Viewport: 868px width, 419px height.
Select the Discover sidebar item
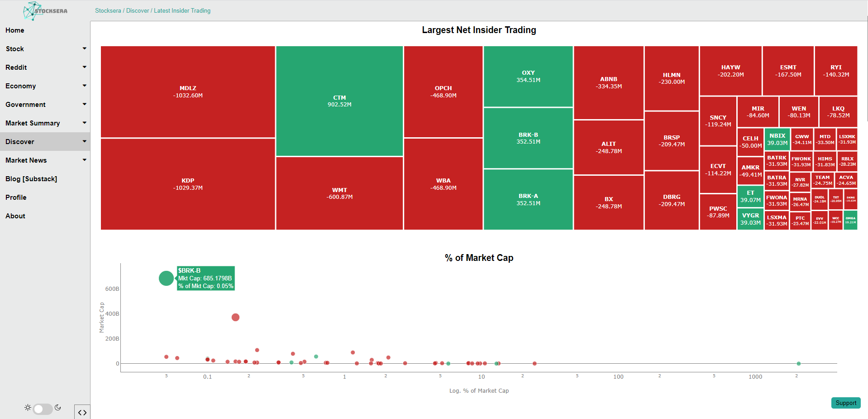45,142
